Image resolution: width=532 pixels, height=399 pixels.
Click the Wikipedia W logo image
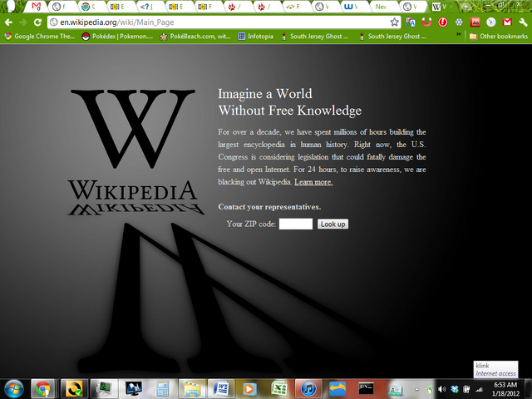(133, 129)
